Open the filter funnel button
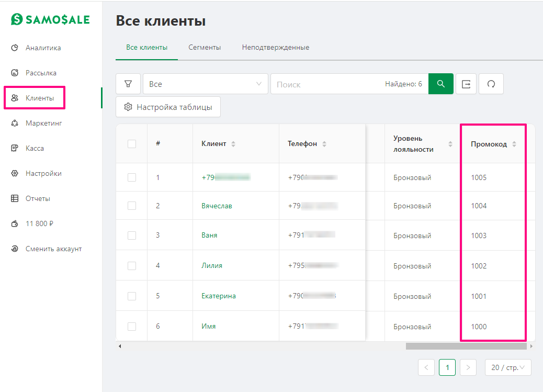The width and height of the screenshot is (543, 392). (x=128, y=84)
